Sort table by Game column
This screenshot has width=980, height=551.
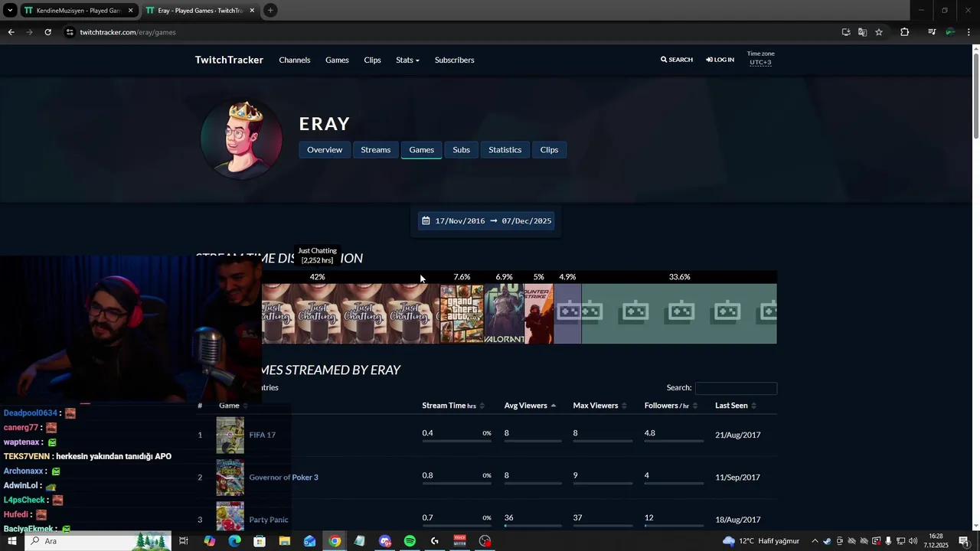[234, 406]
